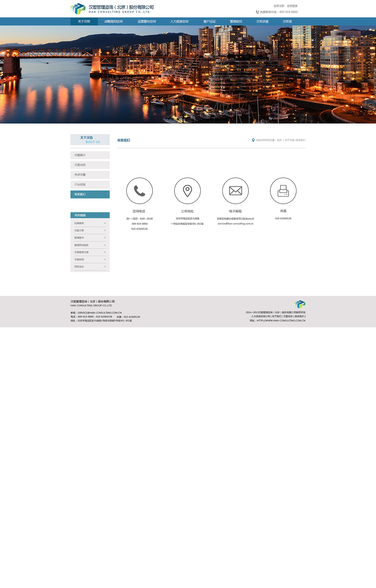Click the 一号硅谷亮城五号楼301-302室 address line

click(187, 224)
